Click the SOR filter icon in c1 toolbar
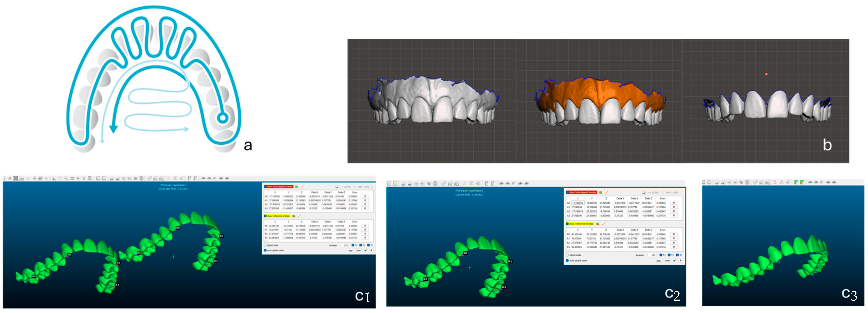This screenshot has height=313, width=868. point(22,179)
